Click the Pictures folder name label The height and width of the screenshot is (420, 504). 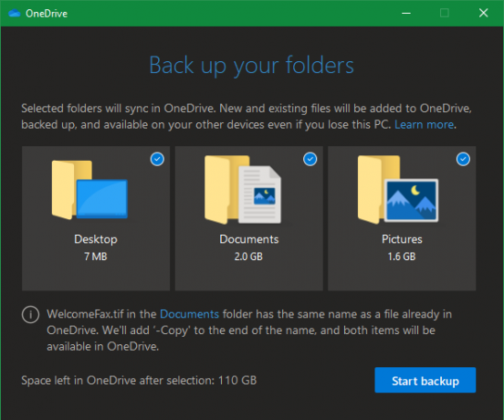[x=402, y=239]
